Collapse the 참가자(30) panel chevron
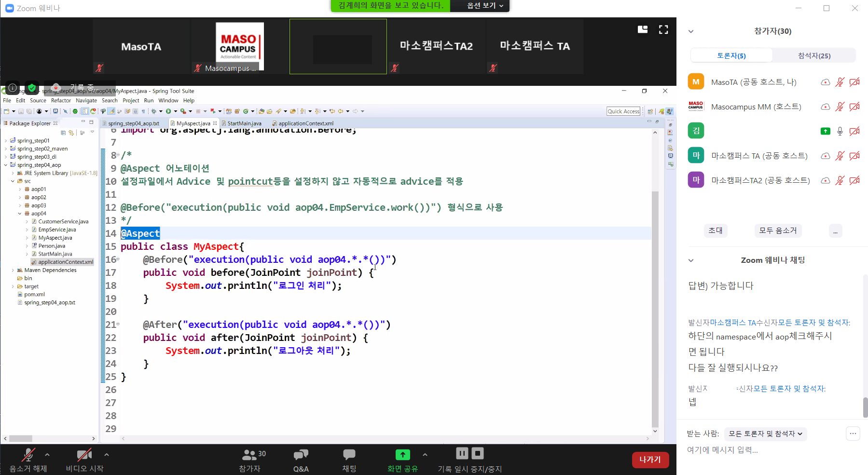The width and height of the screenshot is (868, 475). (691, 31)
